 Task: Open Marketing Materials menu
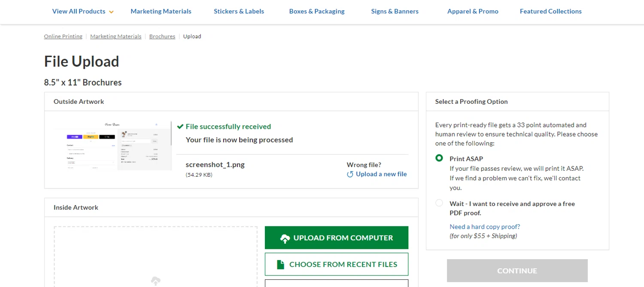[x=161, y=12]
